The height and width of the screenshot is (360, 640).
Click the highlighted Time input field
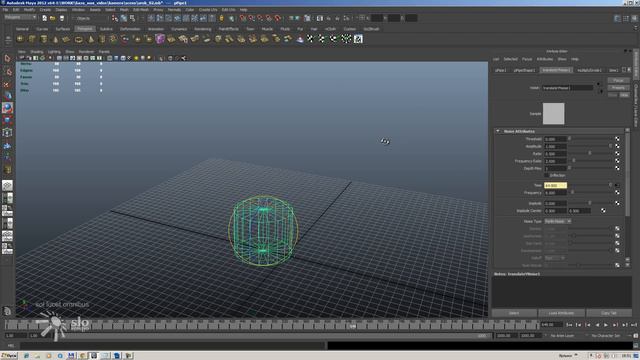555,185
